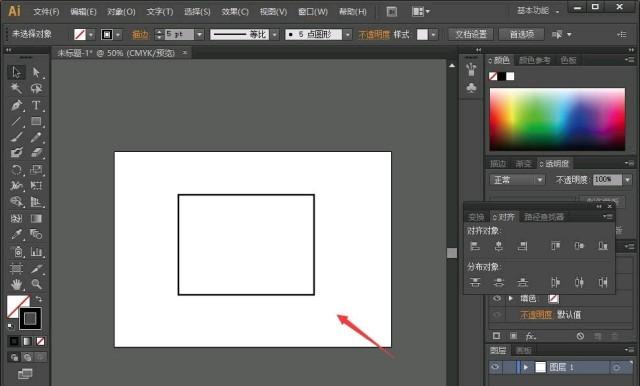Viewport: 640px width, 386px height.
Task: Click horizontal align center icon
Action: coord(498,246)
